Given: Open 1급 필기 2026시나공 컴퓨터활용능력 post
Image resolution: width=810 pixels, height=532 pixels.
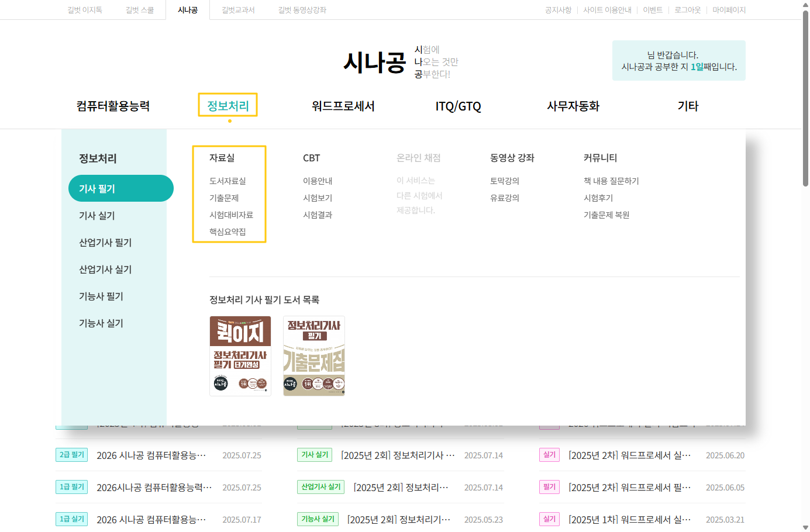Looking at the screenshot, I should (154, 488).
